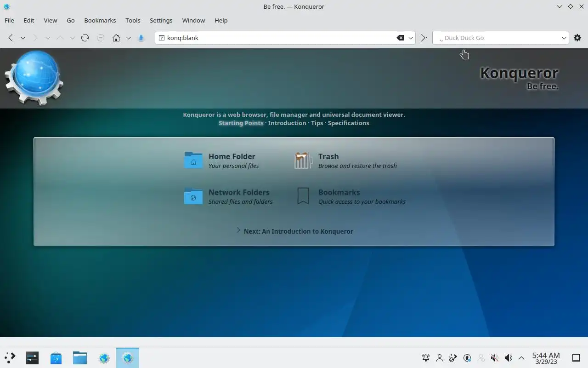Open the audio volume tray icon

509,357
